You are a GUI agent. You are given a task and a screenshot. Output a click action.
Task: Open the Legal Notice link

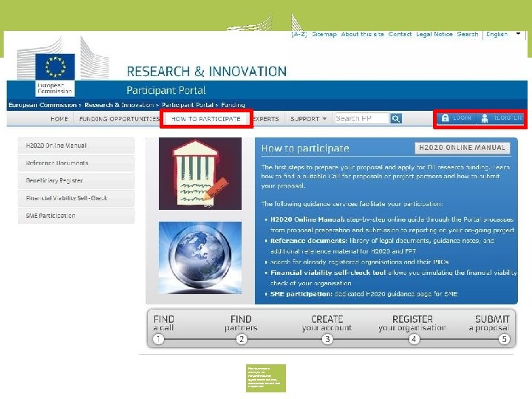pos(434,34)
